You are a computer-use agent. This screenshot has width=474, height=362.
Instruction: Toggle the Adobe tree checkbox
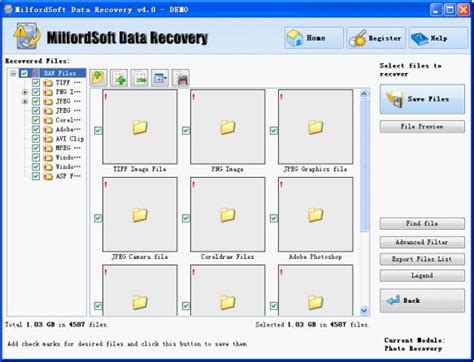[x=36, y=129]
